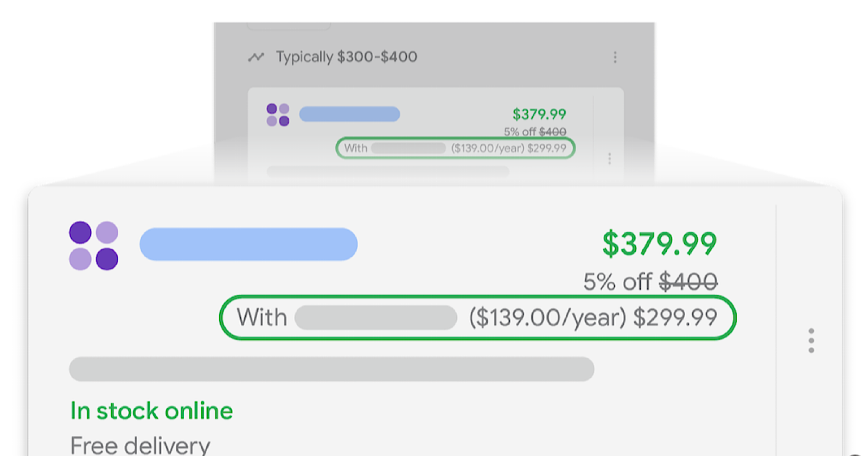Click the small green $379.99 price
Image resolution: width=868 pixels, height=456 pixels.
point(539,114)
